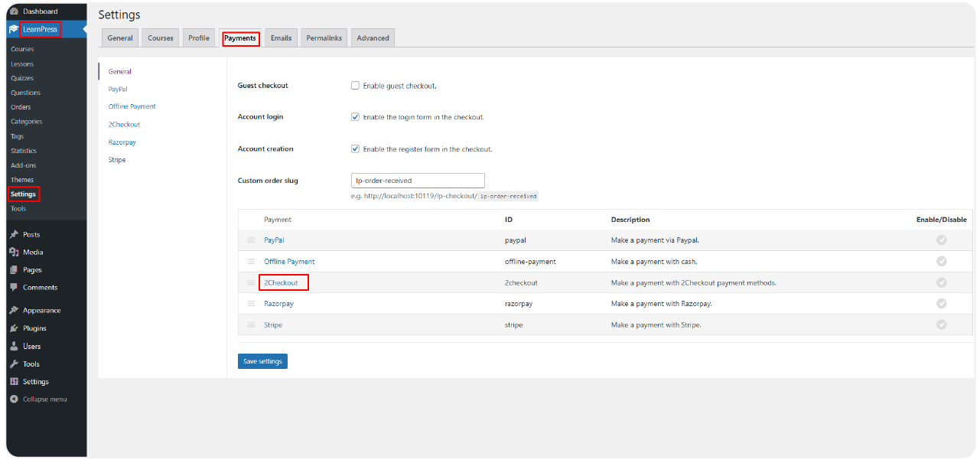
Task: Click the Save settings button
Action: point(262,361)
